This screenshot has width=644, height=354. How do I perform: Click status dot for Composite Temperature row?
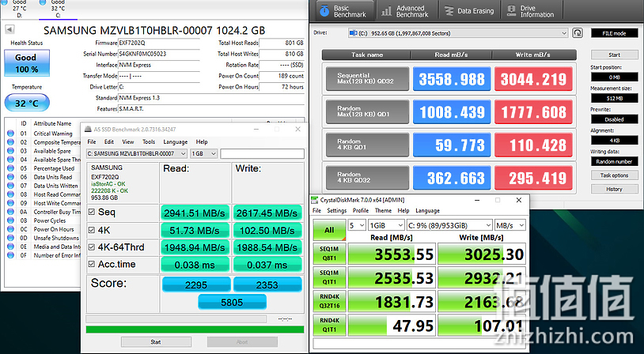10,142
